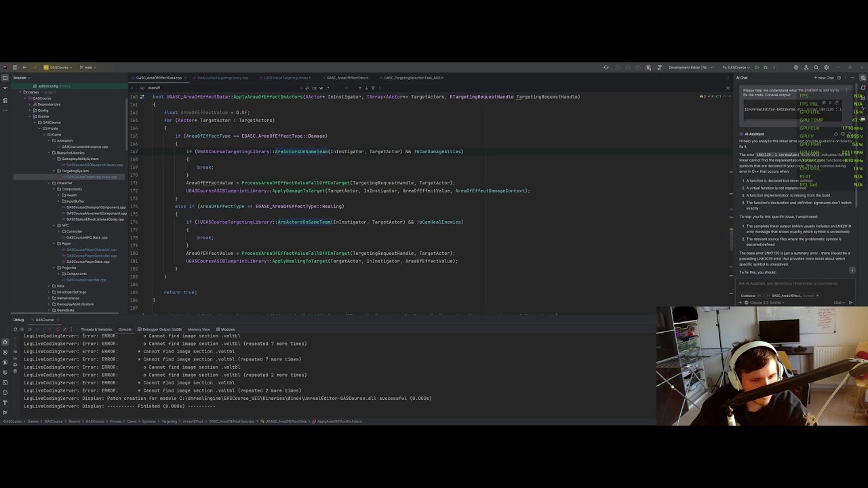The image size is (868, 488).
Task: Open the main git branch dropdown
Action: (x=87, y=67)
